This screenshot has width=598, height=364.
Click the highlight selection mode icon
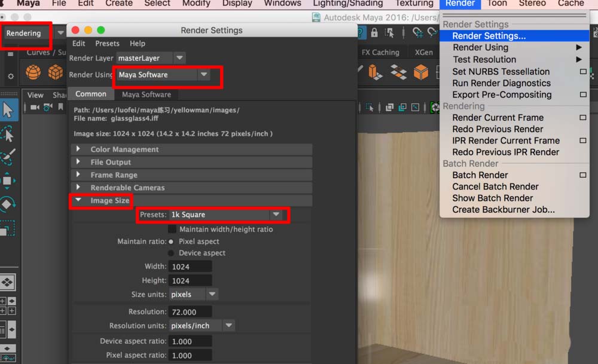[389, 33]
